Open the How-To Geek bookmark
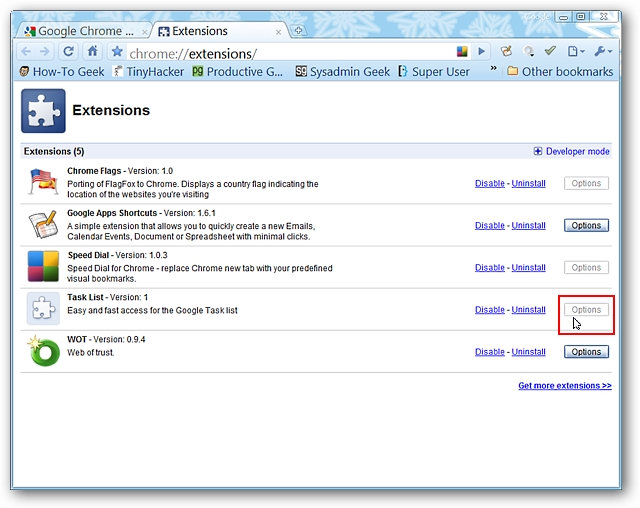The width and height of the screenshot is (640, 508). click(x=62, y=72)
